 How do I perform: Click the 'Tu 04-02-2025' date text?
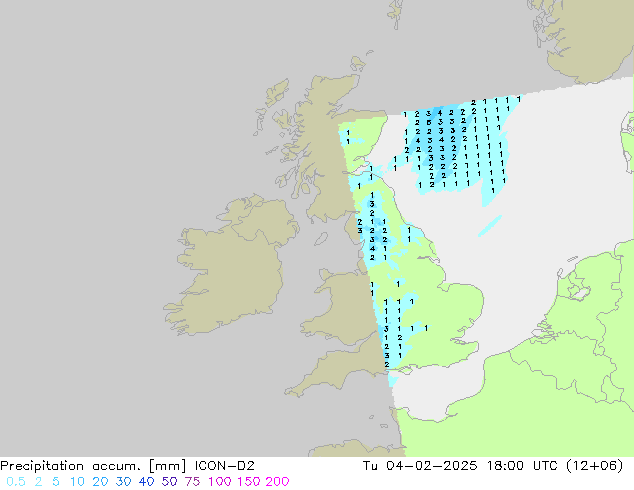click(x=420, y=466)
